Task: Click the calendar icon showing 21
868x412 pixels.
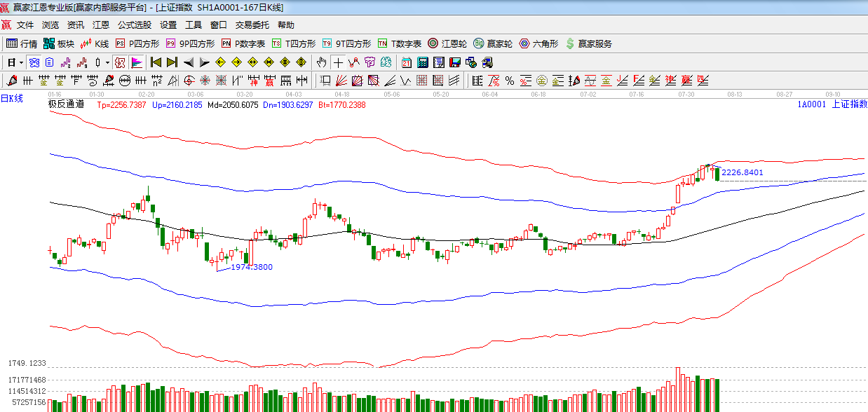Action: click(x=406, y=62)
